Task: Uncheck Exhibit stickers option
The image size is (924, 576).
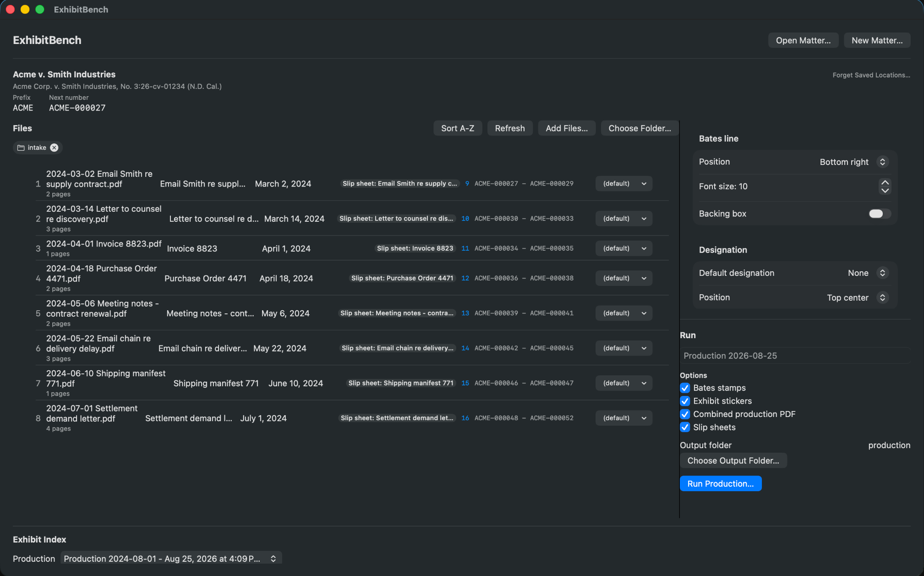Action: pos(685,401)
